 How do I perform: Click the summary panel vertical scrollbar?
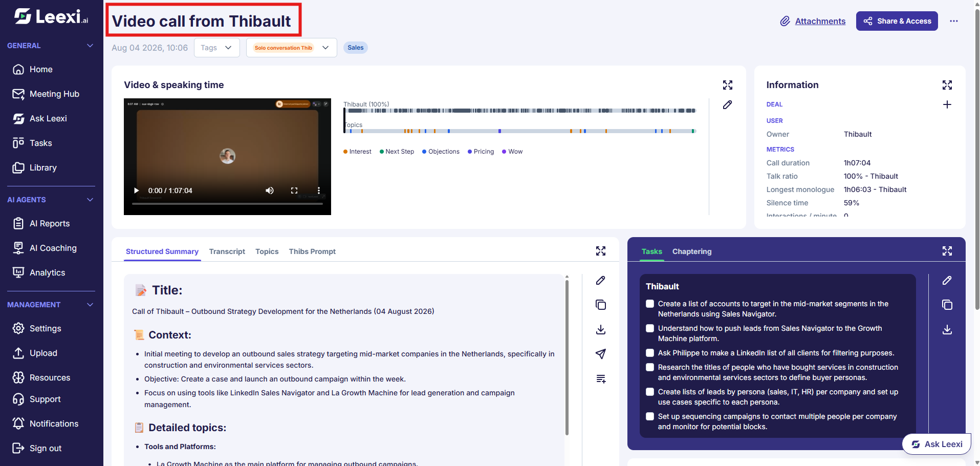567,356
